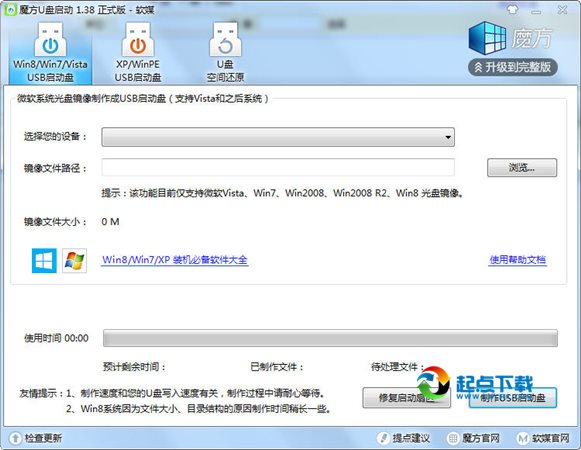Open the Win8/Win7/XP 装机必备软件大全 link
The height and width of the screenshot is (450, 581).
tap(175, 260)
